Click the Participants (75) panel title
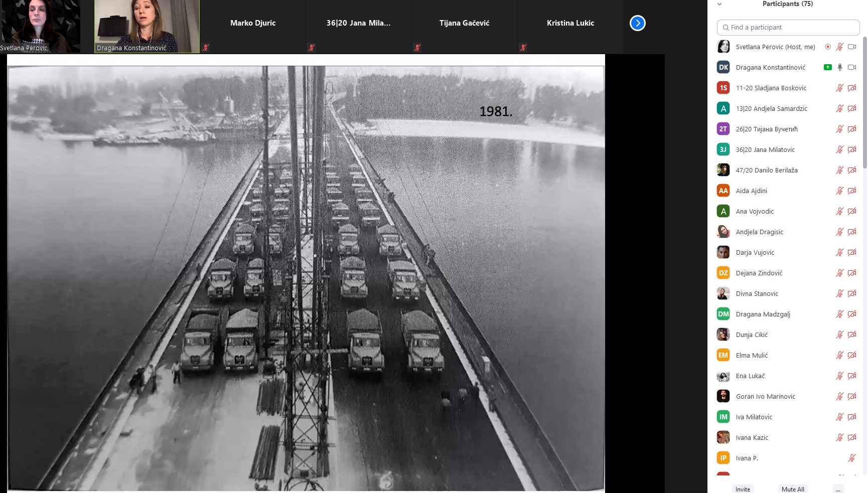Image resolution: width=868 pixels, height=493 pixels. click(787, 4)
